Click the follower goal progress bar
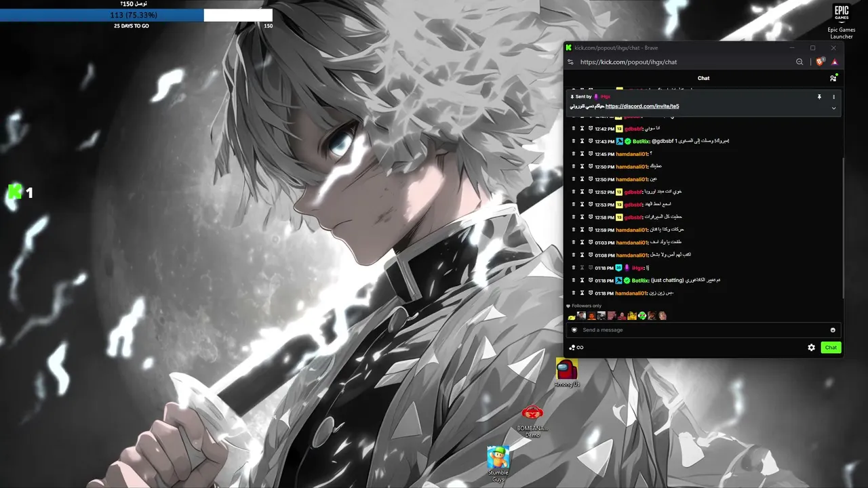Screen dimensions: 868x488 [x=136, y=15]
